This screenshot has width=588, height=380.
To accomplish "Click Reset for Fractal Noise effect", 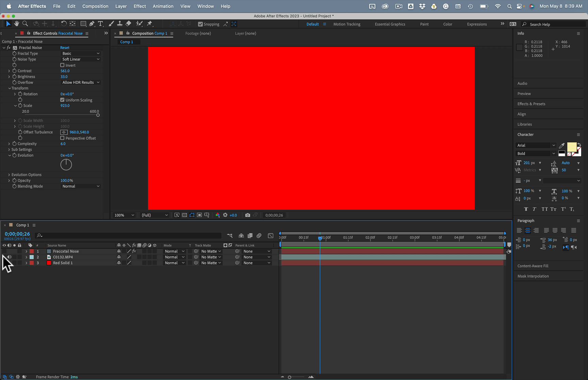I will click(65, 48).
